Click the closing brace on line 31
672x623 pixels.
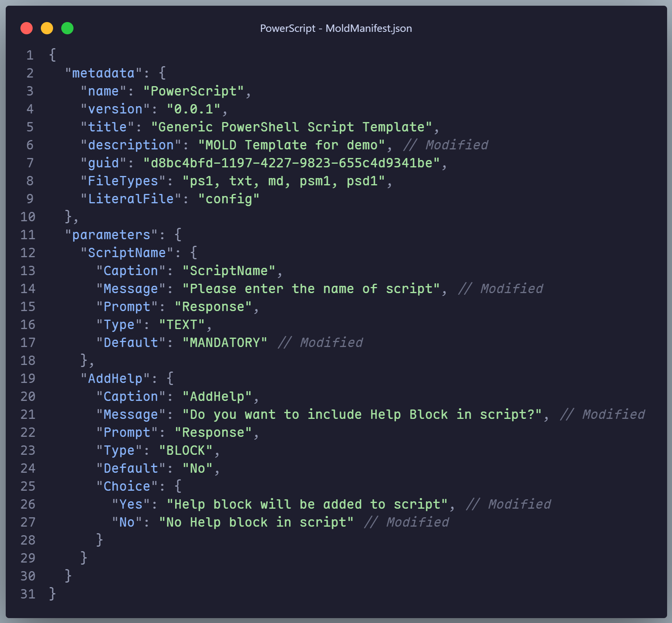coord(52,594)
